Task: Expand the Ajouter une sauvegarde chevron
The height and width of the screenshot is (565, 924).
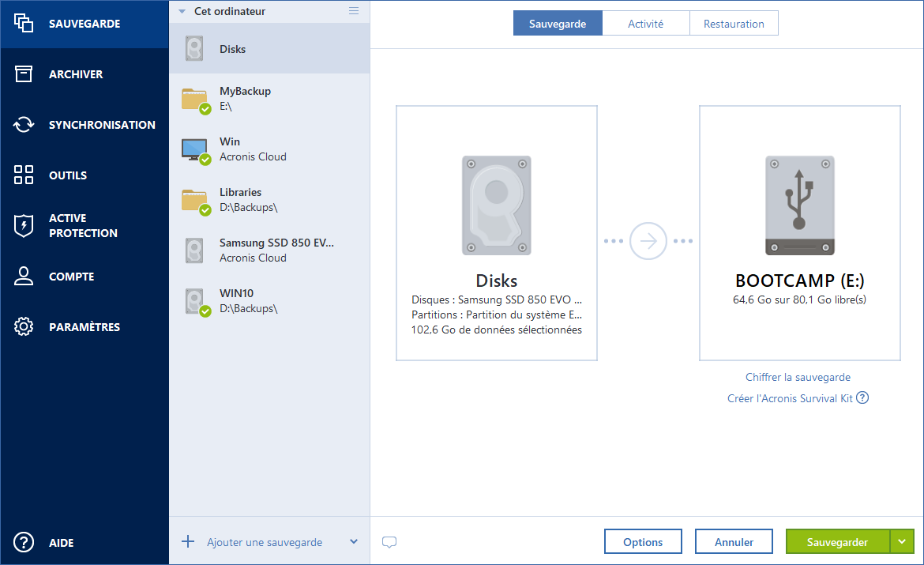Action: click(x=353, y=542)
